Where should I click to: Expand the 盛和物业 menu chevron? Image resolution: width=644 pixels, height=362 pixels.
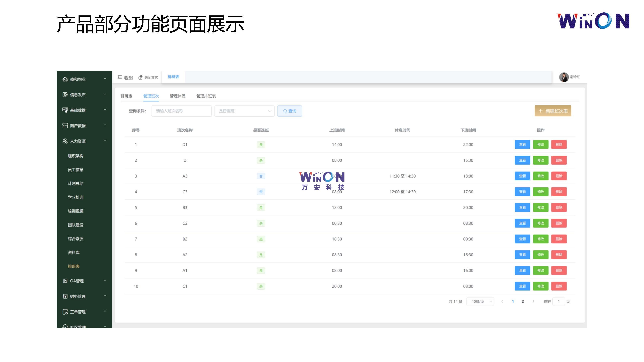click(x=105, y=79)
